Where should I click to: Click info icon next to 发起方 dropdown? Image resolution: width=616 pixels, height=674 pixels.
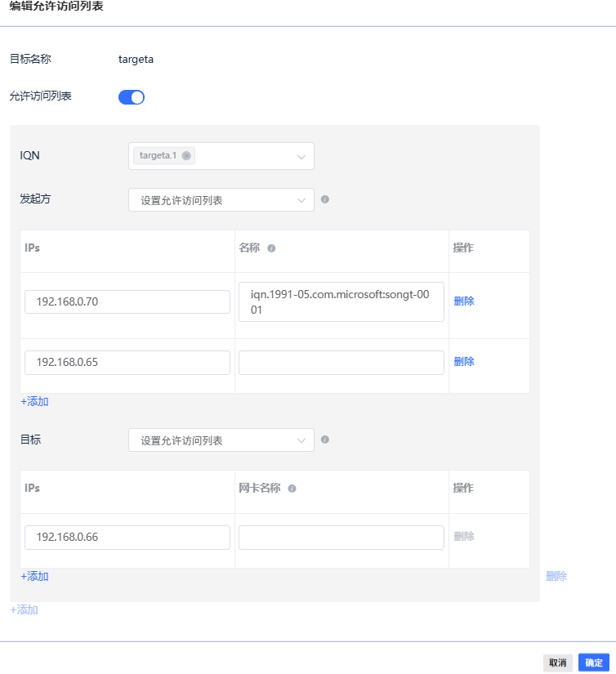click(325, 199)
